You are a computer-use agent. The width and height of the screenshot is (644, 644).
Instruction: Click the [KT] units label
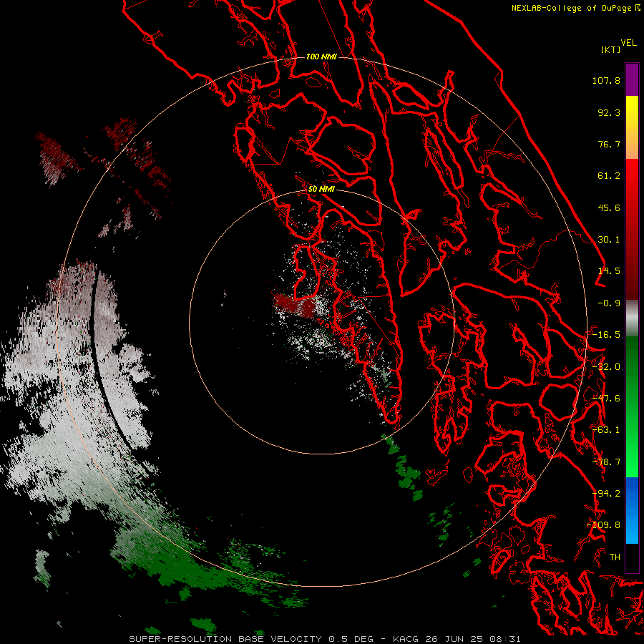click(x=610, y=49)
